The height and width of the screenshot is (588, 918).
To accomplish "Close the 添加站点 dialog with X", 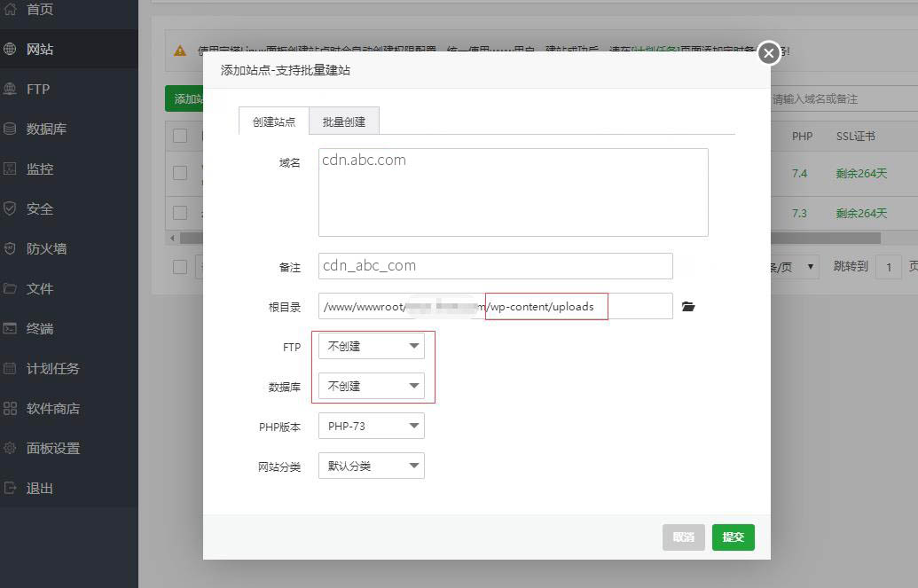I will [x=769, y=53].
